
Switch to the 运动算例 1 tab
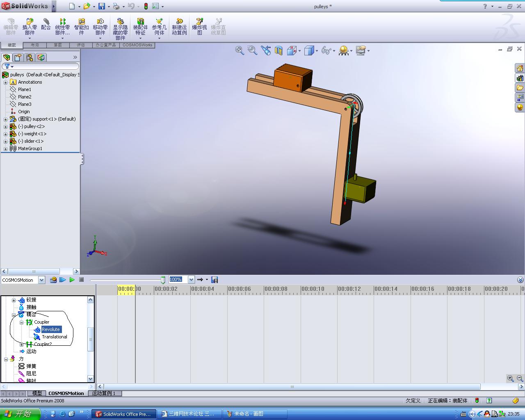[104, 393]
